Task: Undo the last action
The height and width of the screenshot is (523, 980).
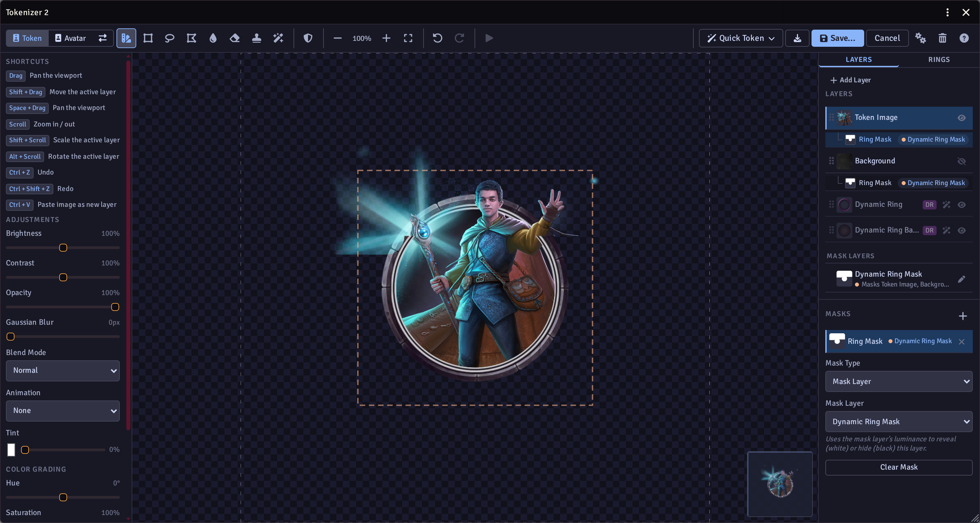Action: pyautogui.click(x=437, y=38)
